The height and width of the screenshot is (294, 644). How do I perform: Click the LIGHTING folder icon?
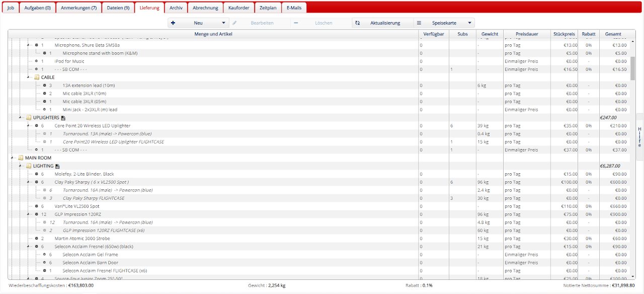pos(29,166)
